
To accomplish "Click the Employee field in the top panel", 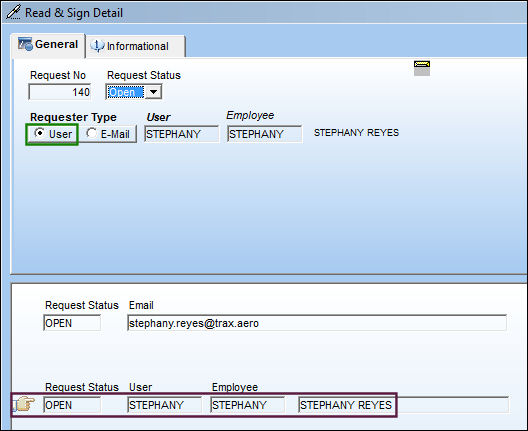I will pos(265,134).
